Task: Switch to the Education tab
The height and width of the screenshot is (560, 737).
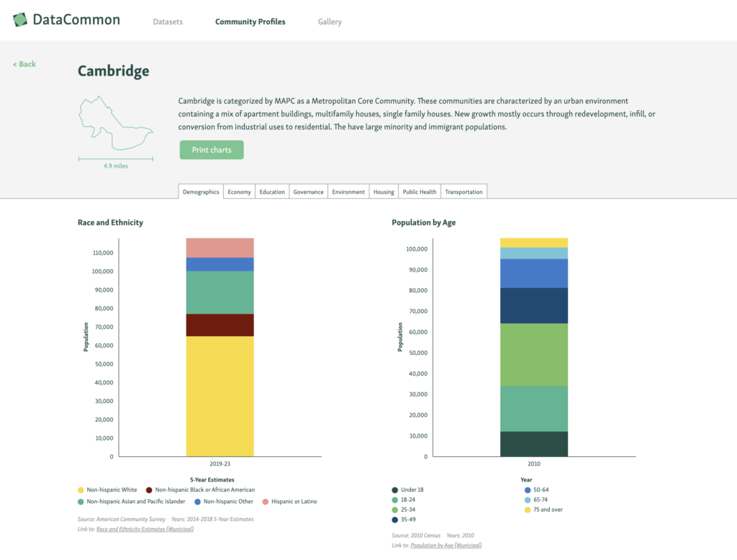Action: tap(272, 191)
